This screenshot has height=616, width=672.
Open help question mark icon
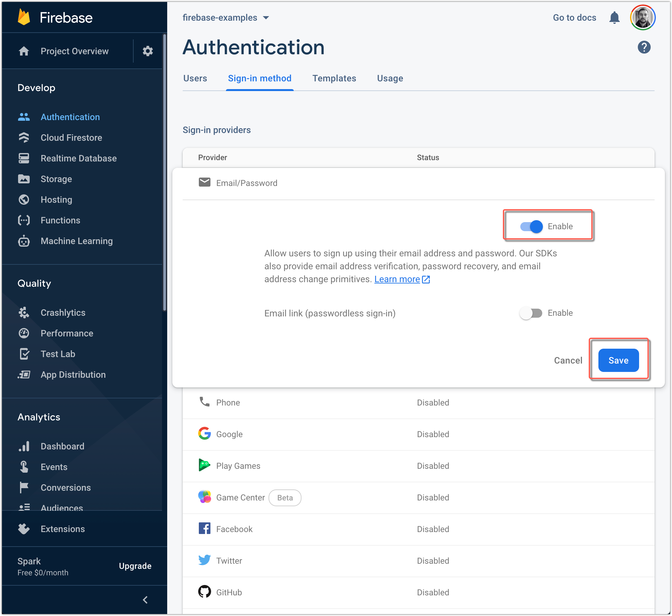(x=644, y=47)
